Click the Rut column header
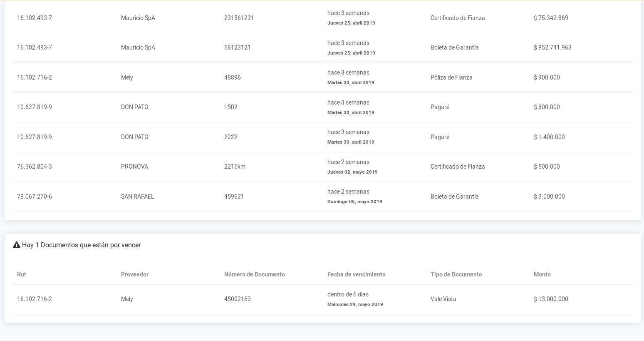 click(22, 274)
